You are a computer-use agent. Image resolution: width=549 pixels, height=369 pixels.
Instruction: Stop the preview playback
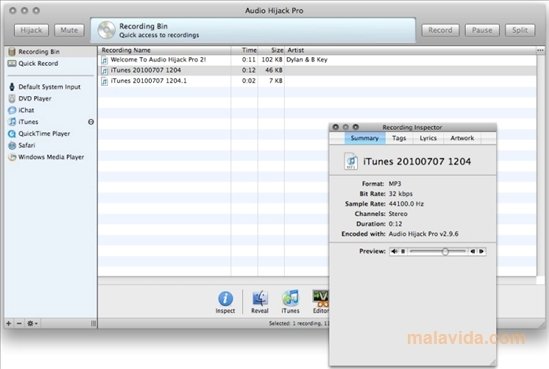pos(403,251)
